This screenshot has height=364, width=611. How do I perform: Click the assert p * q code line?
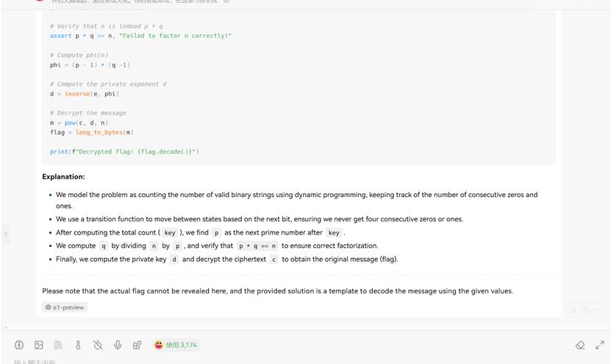click(x=140, y=36)
